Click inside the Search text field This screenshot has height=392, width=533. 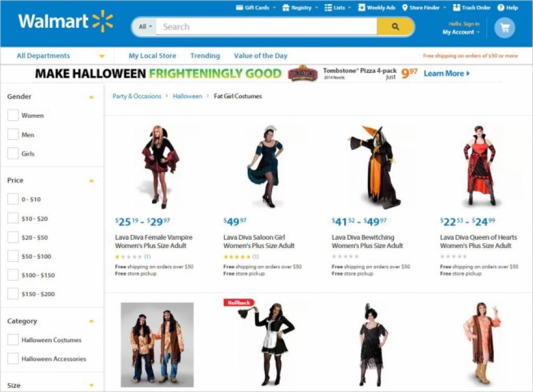[x=266, y=27]
